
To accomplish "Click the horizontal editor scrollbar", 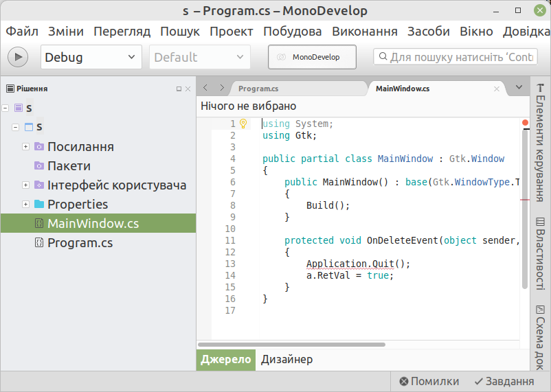I will pos(292,345).
